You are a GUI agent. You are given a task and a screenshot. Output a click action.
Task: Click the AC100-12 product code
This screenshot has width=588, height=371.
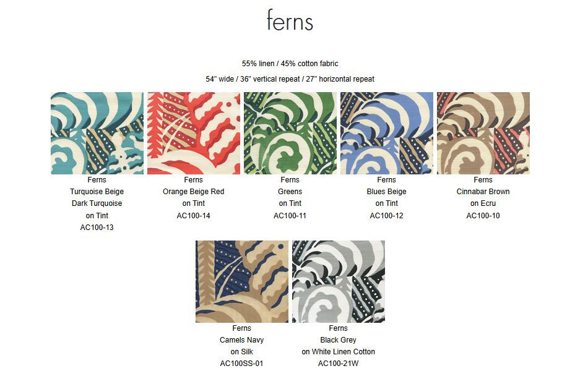(x=387, y=216)
